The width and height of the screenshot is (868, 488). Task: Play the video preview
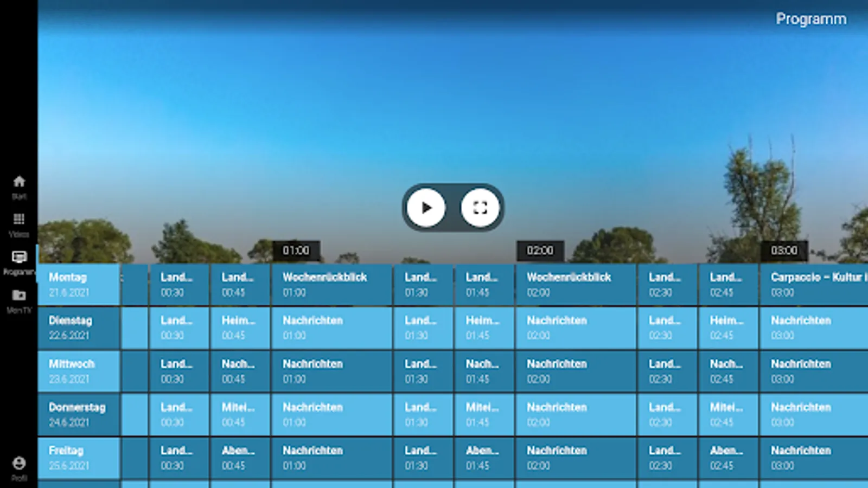point(426,208)
